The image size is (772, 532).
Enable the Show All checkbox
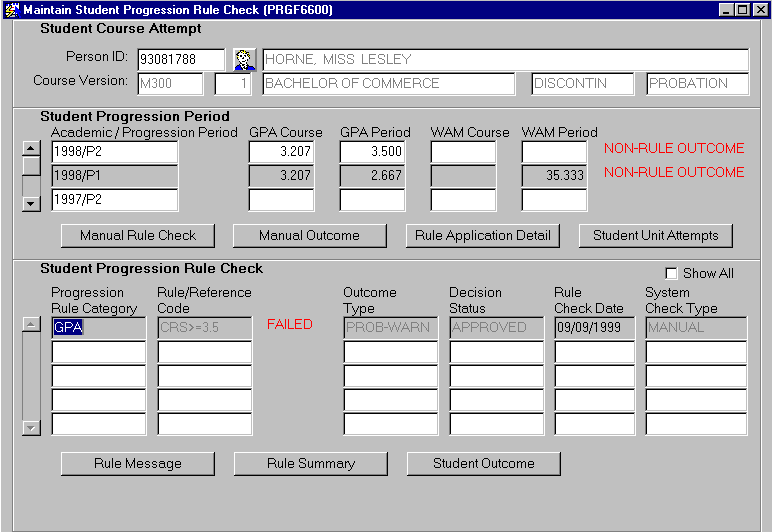pos(672,273)
